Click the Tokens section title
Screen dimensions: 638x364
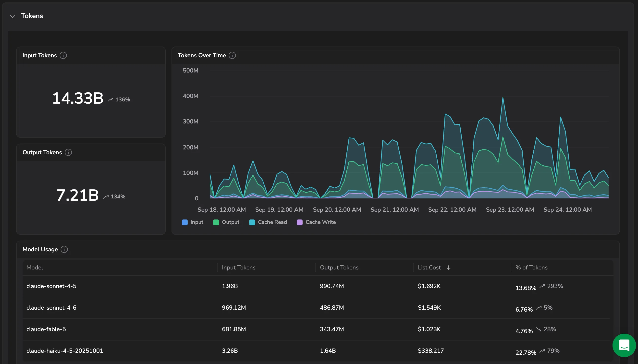point(32,16)
